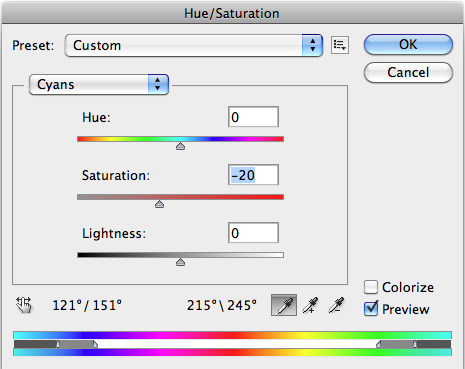Click the Hue slider thumb
The width and height of the screenshot is (465, 369).
180,146
